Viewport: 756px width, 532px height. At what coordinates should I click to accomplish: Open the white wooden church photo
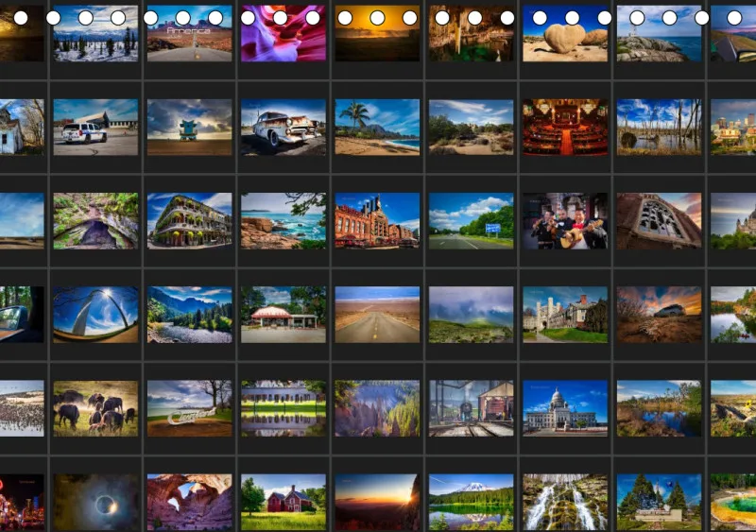click(x=22, y=128)
